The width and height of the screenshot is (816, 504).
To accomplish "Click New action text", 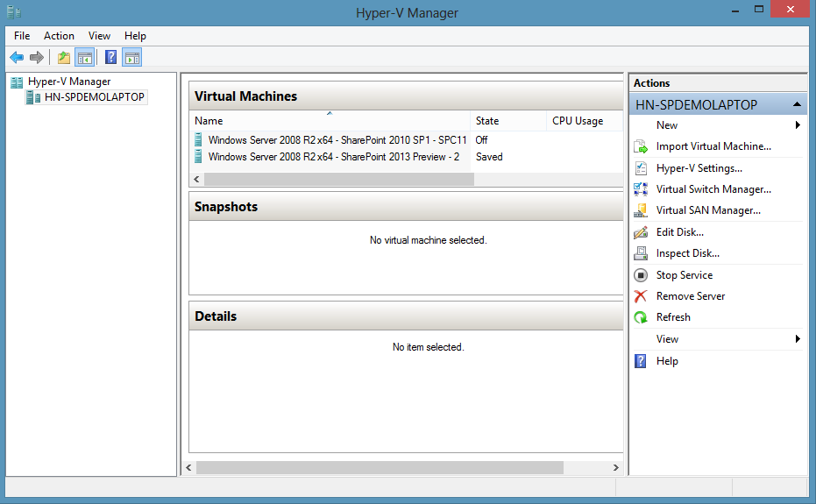I will point(667,125).
